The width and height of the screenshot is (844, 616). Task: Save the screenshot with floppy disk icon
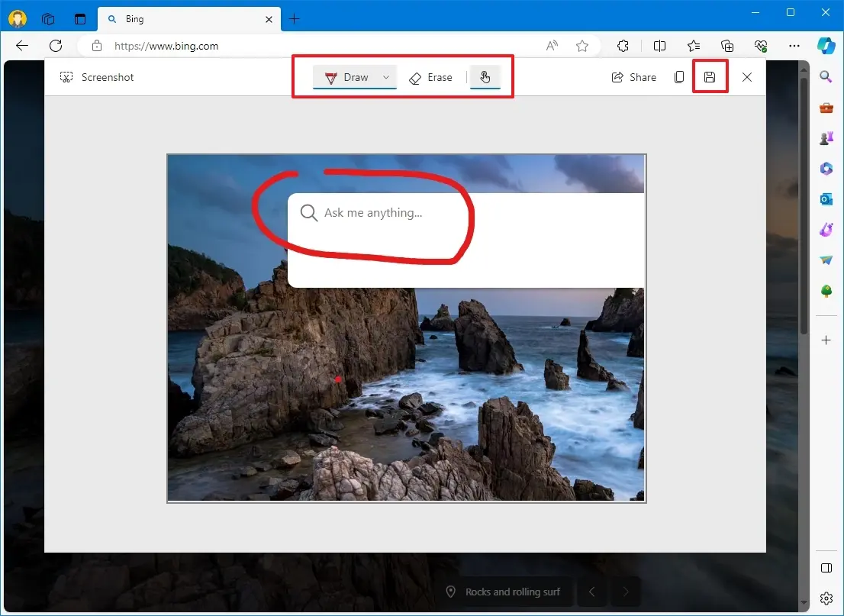710,77
